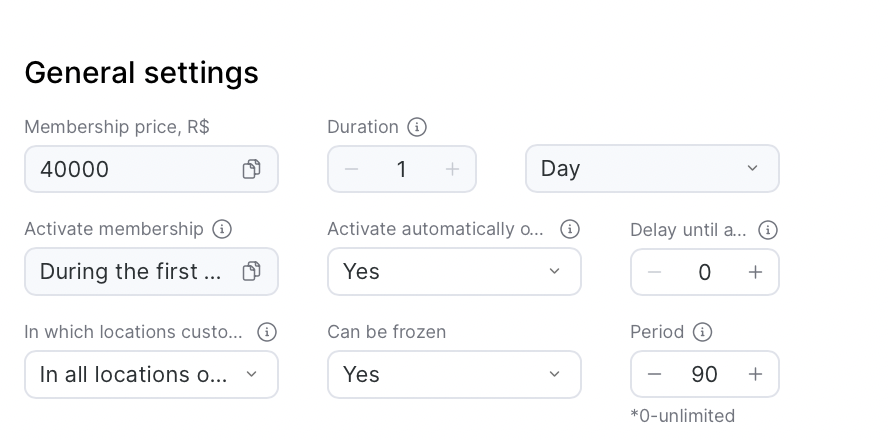Decrease the Period value of 90

point(655,374)
